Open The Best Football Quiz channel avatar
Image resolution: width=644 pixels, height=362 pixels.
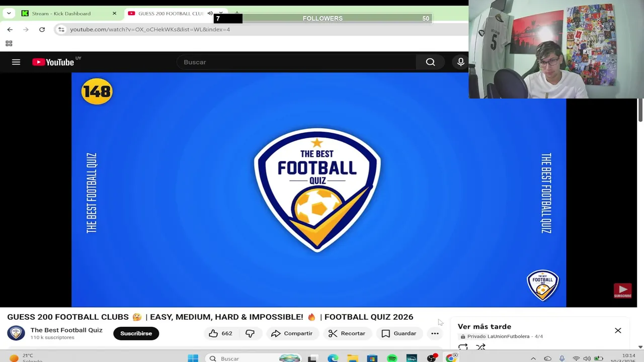[x=16, y=333]
